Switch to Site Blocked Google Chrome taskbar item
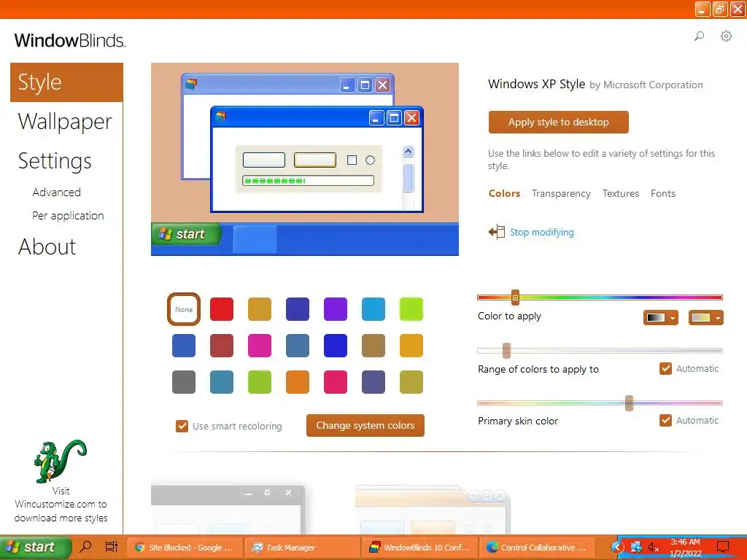Viewport: 747px width, 560px height. (185, 548)
